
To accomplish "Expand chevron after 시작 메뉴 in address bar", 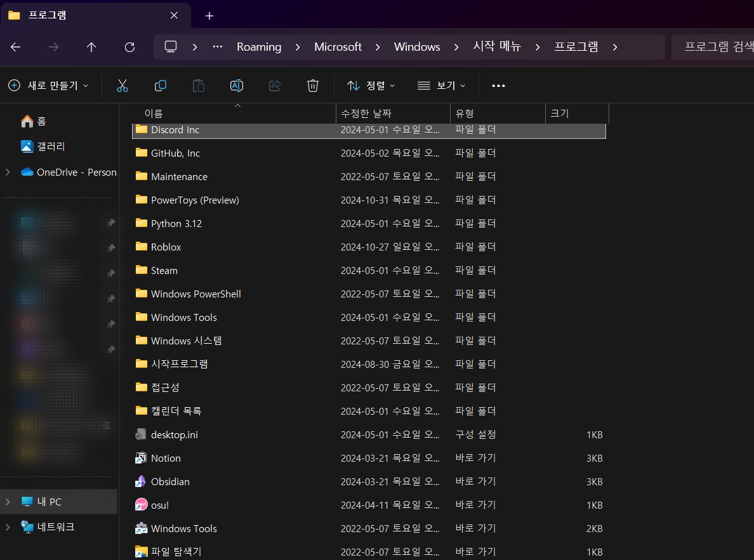I will coord(537,47).
